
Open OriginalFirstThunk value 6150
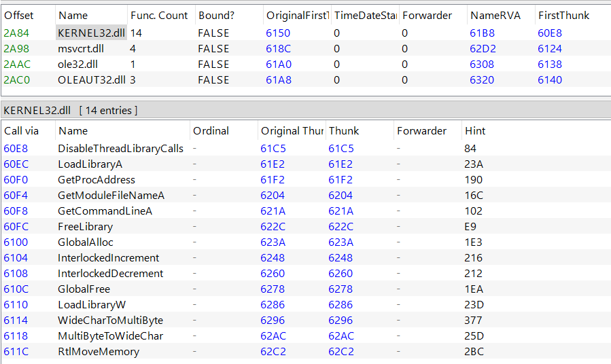pyautogui.click(x=278, y=33)
